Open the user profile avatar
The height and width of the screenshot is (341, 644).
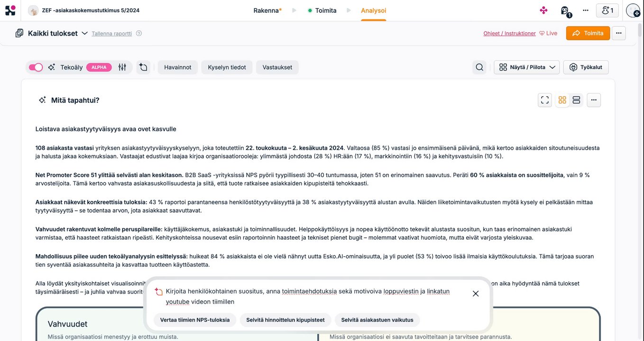point(633,10)
